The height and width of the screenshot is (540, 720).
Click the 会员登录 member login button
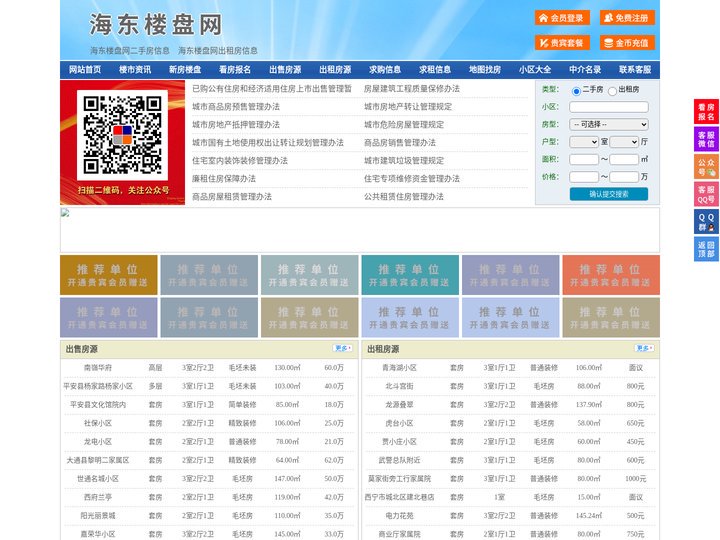click(562, 18)
